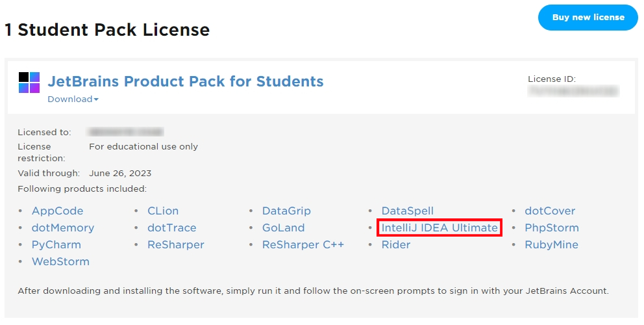Open JetBrains Product Pack for Students link
The image size is (644, 325).
pos(186,81)
